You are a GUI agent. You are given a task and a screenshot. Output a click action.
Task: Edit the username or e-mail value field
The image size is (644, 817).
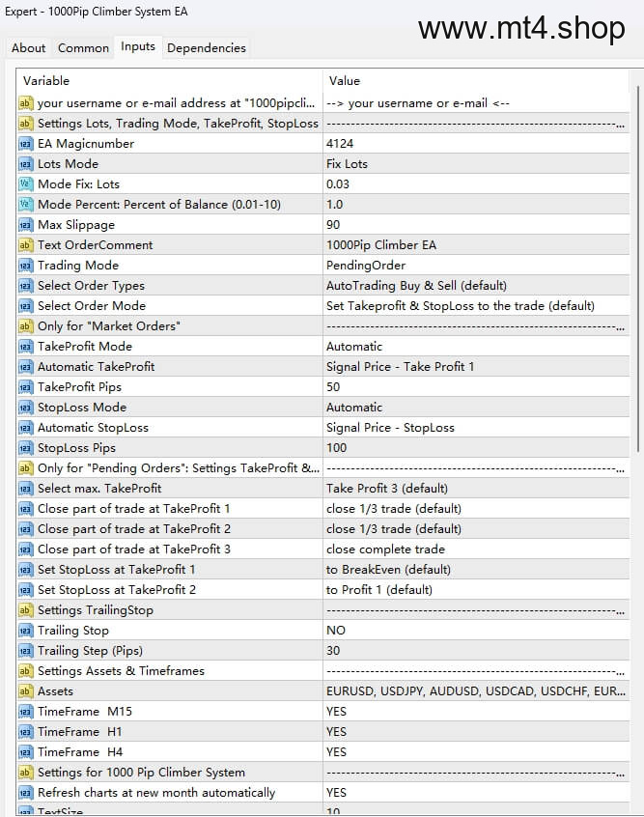[476, 103]
